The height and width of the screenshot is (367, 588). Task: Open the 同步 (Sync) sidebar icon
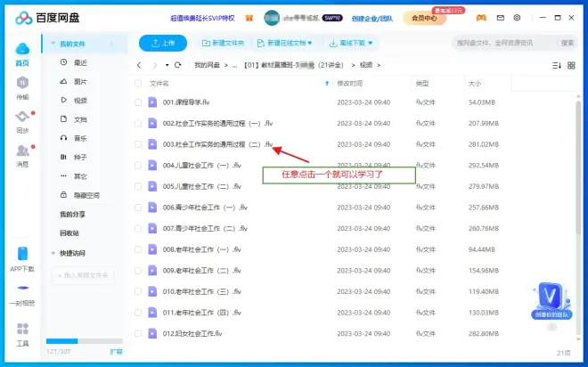[21, 121]
